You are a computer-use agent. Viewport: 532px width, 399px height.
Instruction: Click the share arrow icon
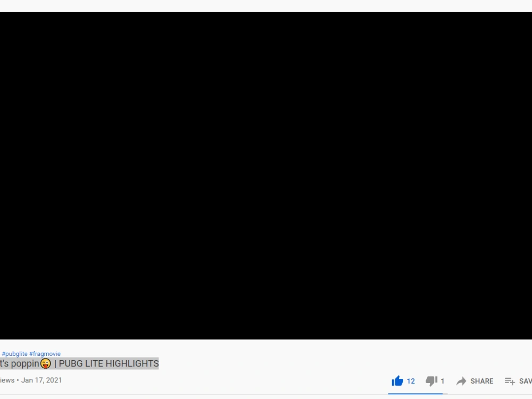[x=461, y=381]
